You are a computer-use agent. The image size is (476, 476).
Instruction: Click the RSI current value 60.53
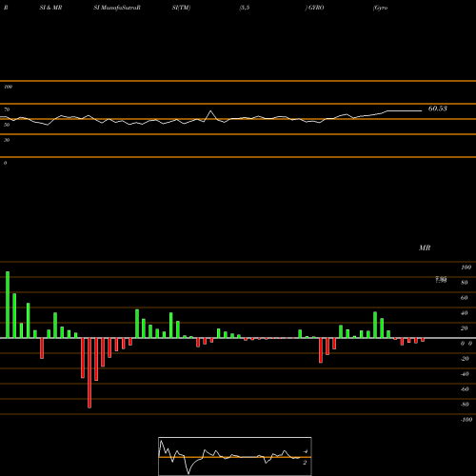point(438,109)
